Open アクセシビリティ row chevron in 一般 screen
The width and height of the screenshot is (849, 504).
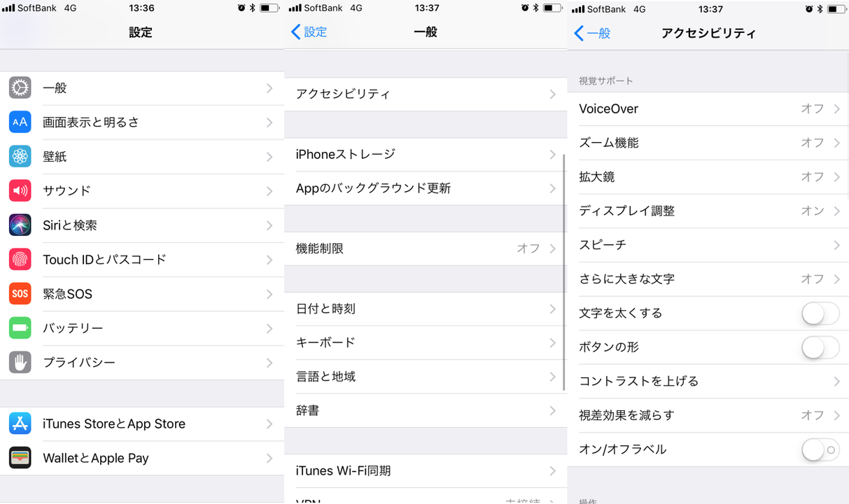[x=553, y=94]
